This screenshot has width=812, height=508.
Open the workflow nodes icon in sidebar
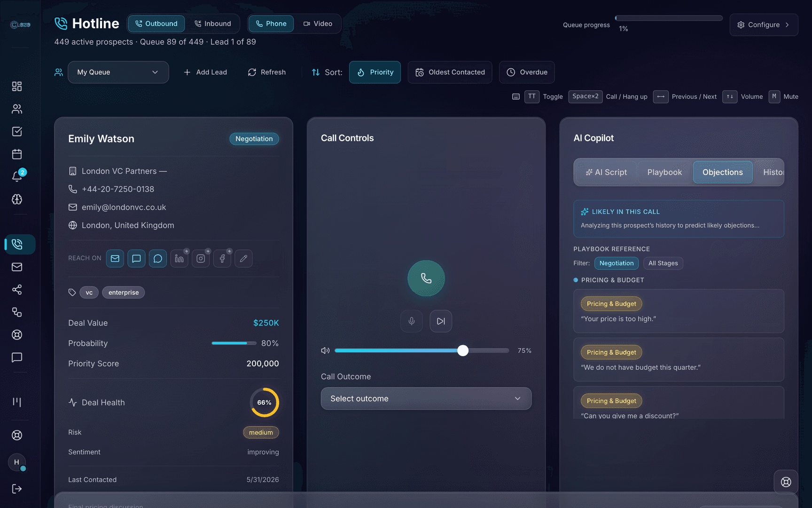pos(17,312)
